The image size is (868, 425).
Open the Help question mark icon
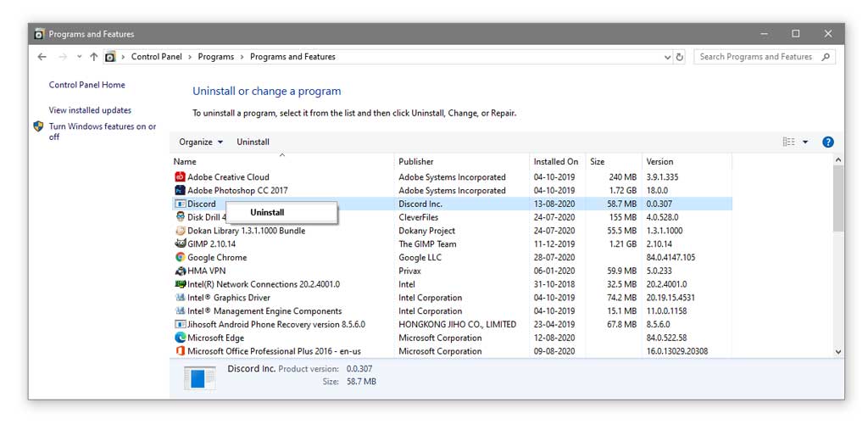827,142
